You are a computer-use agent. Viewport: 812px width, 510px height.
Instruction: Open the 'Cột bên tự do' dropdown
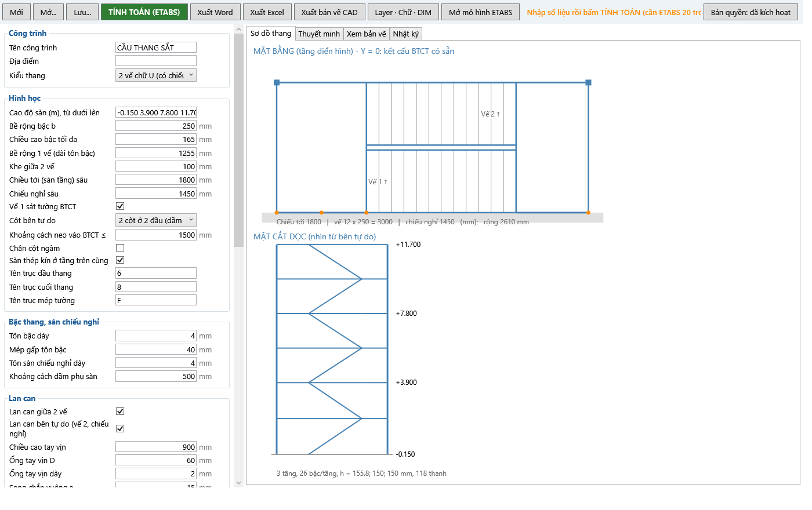pos(156,220)
